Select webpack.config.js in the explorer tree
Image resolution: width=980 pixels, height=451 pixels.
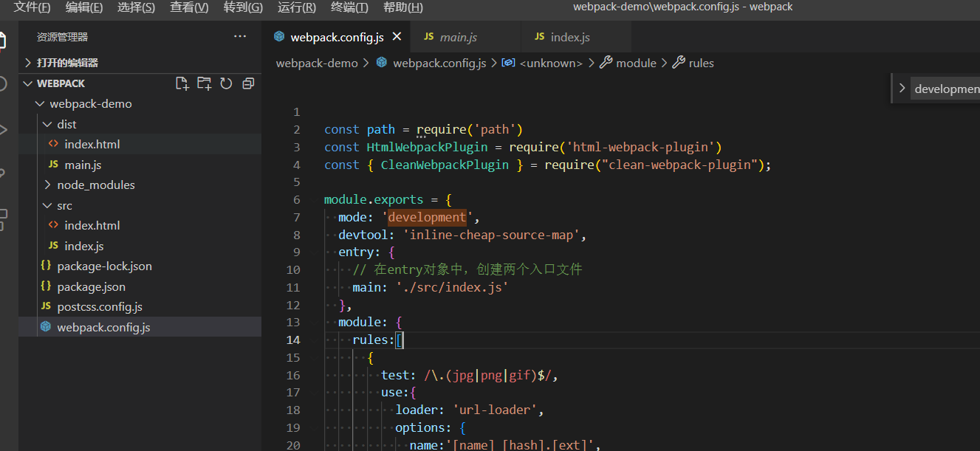click(x=140, y=327)
